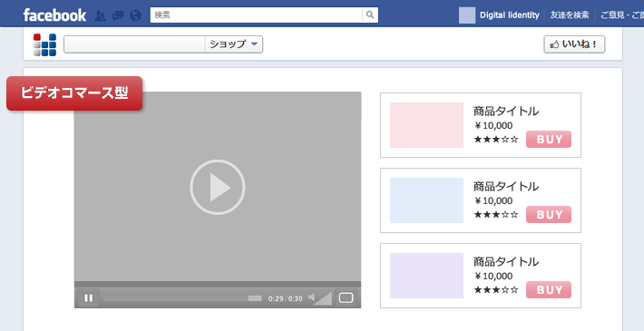Click the page name input box
The width and height of the screenshot is (644, 331).
tap(134, 44)
